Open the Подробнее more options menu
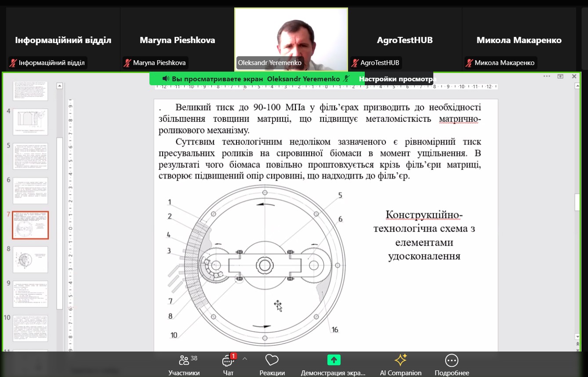The height and width of the screenshot is (377, 588). click(x=451, y=364)
